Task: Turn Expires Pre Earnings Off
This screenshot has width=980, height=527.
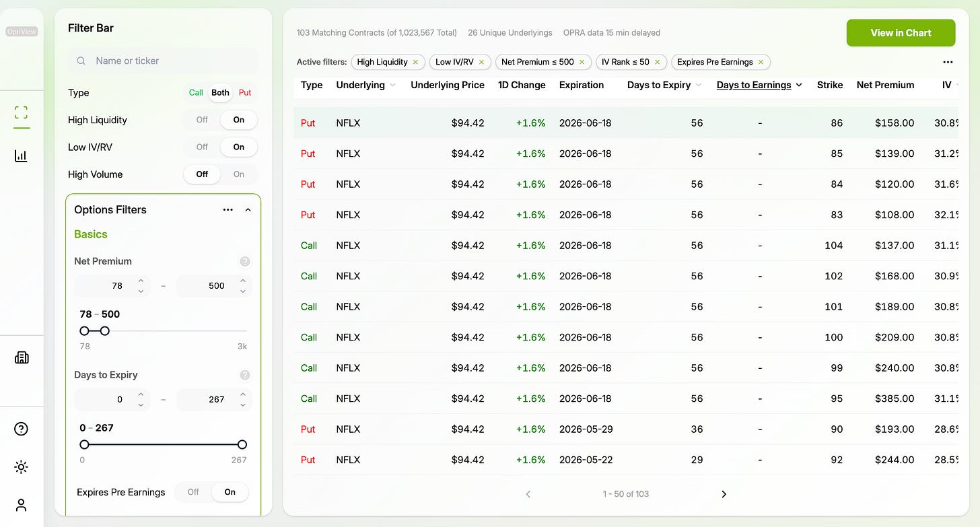Action: coord(193,492)
